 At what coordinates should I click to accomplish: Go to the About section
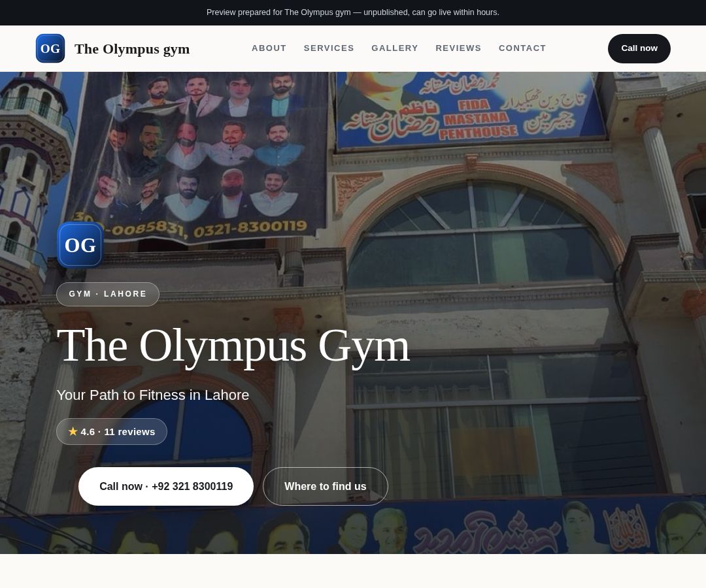(269, 48)
